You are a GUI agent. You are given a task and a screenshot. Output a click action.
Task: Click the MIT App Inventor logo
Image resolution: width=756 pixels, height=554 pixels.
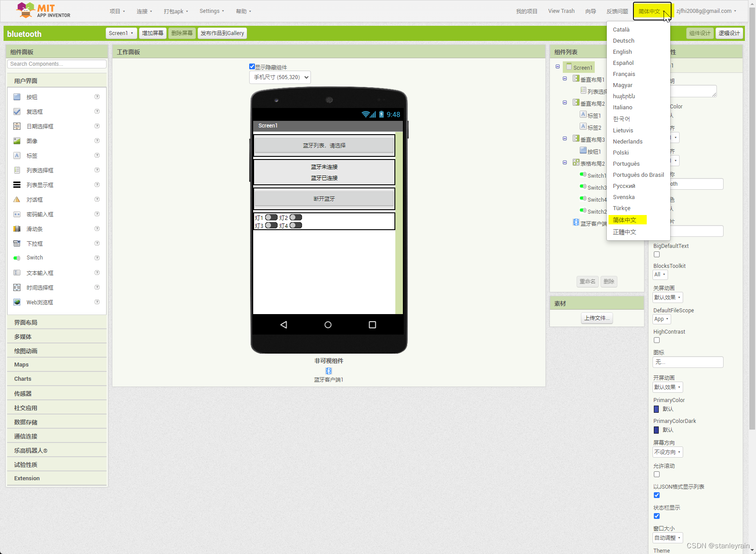pyautogui.click(x=43, y=10)
